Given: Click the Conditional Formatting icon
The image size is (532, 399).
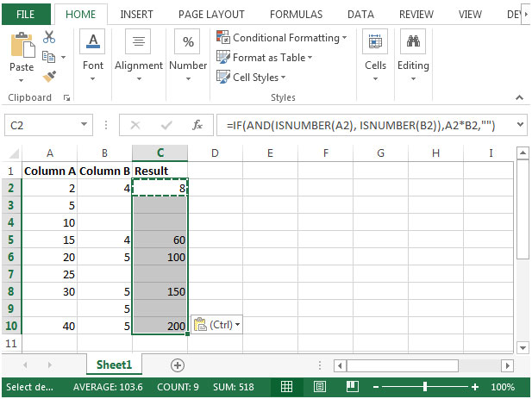Looking at the screenshot, I should point(223,37).
